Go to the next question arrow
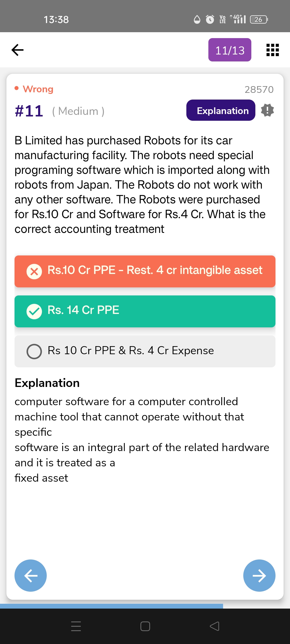This screenshot has width=290, height=644. pyautogui.click(x=259, y=576)
